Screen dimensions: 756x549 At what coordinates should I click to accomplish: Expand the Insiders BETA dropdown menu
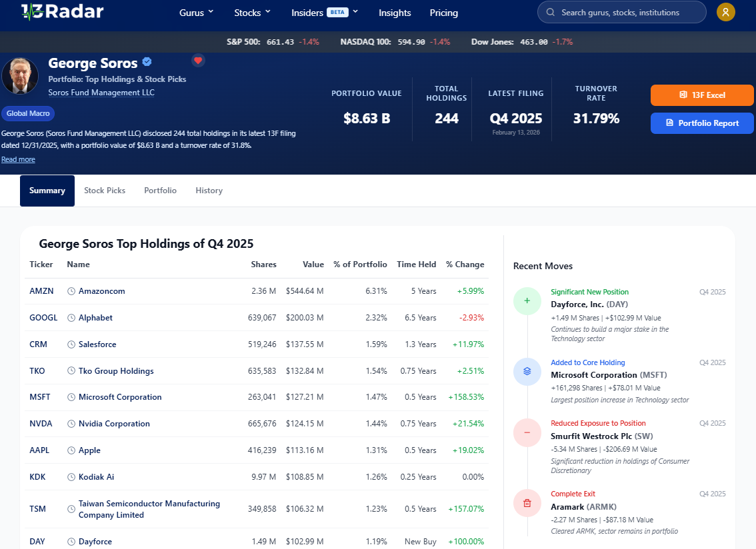point(325,13)
